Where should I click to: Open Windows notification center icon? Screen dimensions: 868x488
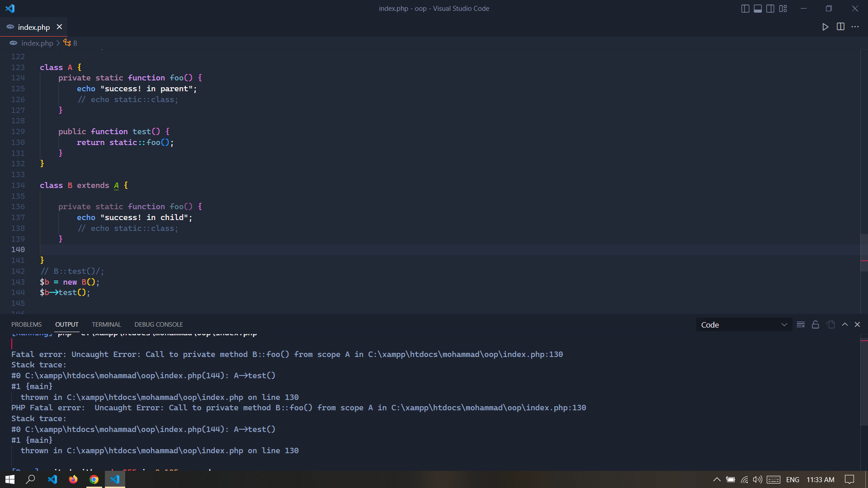[849, 479]
